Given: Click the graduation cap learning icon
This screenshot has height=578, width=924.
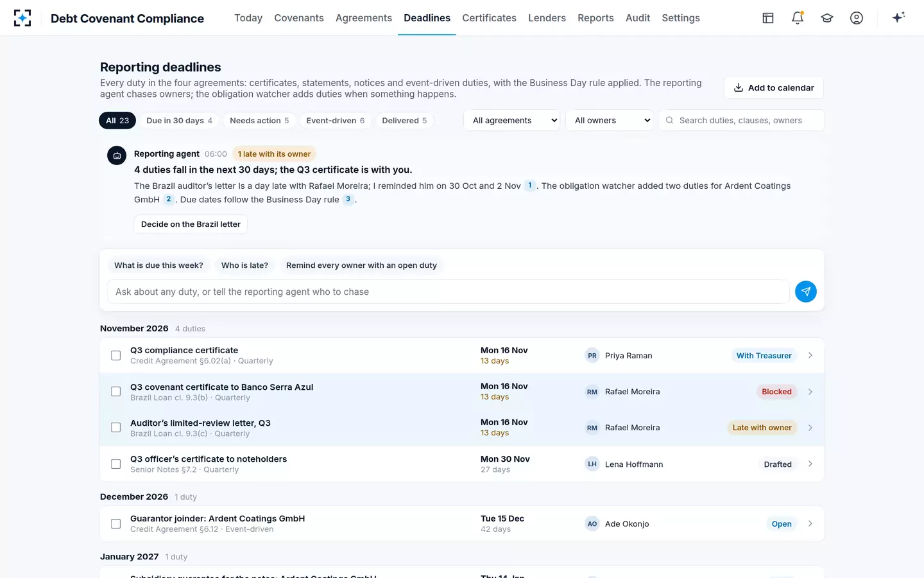Looking at the screenshot, I should tap(827, 18).
